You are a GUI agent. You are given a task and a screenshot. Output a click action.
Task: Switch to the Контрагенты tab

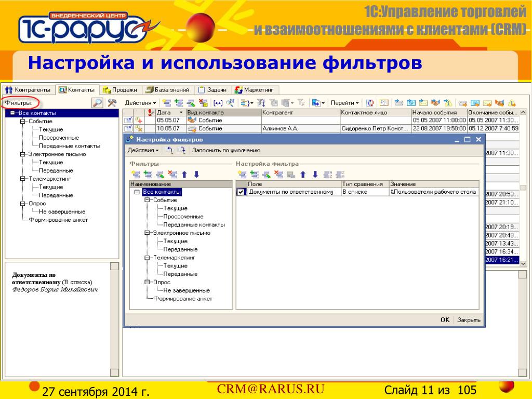click(28, 90)
